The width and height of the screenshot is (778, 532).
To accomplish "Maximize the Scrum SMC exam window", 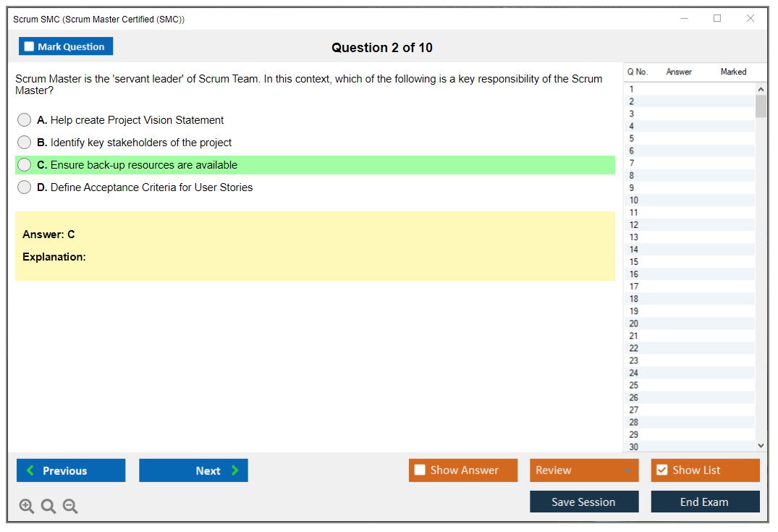I will click(717, 19).
